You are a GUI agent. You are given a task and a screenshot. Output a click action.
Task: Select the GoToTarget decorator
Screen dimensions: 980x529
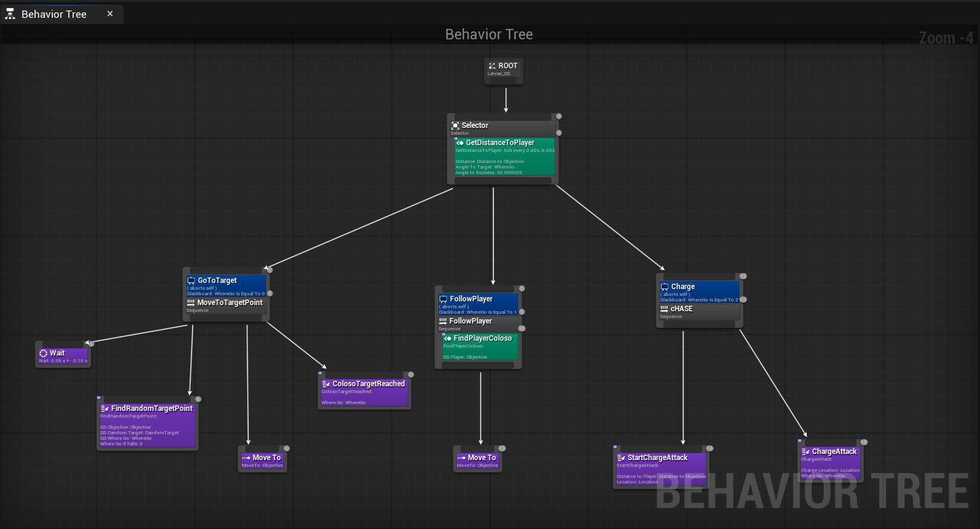226,286
